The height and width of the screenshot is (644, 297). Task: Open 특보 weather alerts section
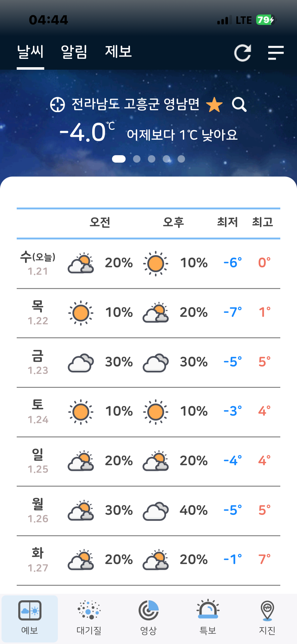(x=208, y=618)
